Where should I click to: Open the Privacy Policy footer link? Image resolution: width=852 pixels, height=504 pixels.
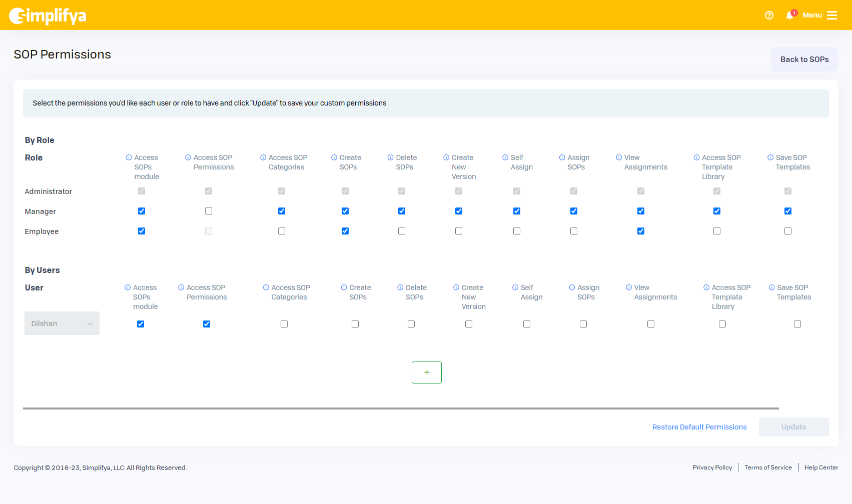pos(712,467)
